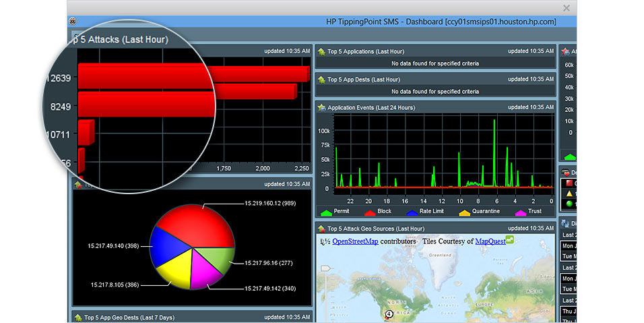The width and height of the screenshot is (644, 323).
Task: Click the Top 5 Applications panel icon
Action: [321, 51]
